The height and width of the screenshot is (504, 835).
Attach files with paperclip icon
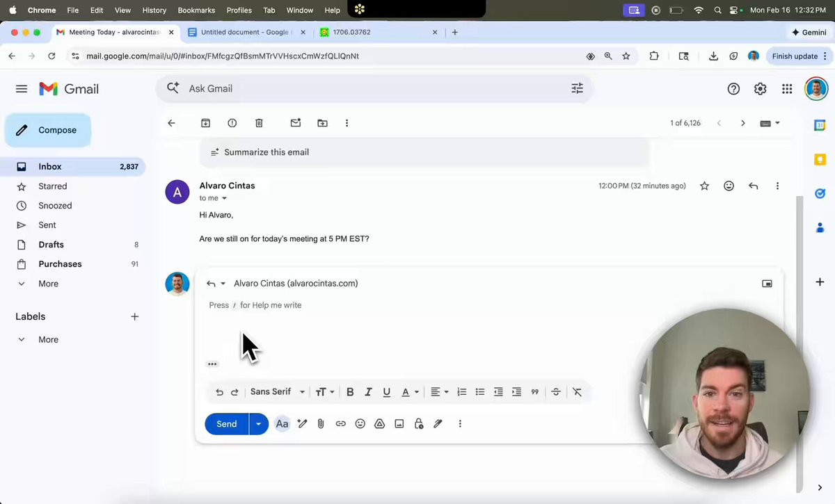(321, 424)
